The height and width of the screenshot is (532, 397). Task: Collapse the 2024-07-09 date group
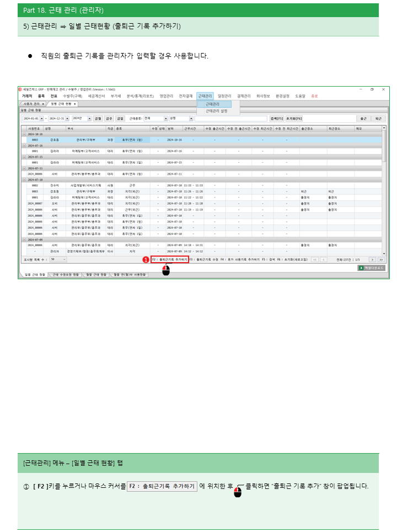click(24, 240)
